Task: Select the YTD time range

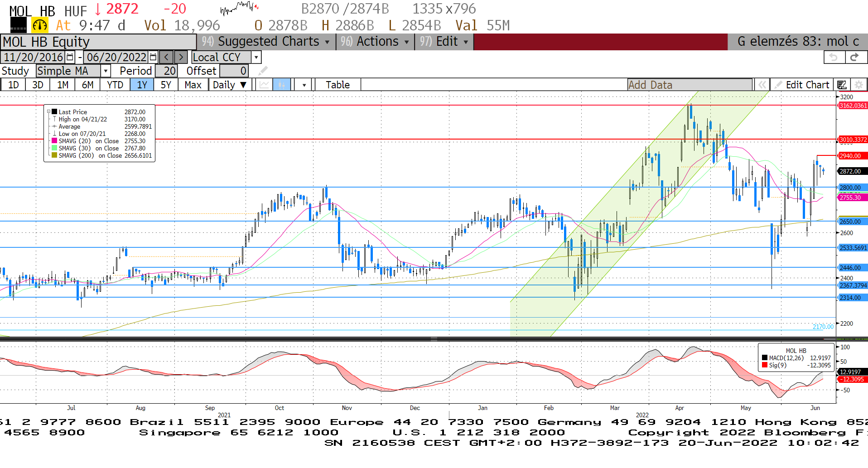Action: [x=115, y=85]
